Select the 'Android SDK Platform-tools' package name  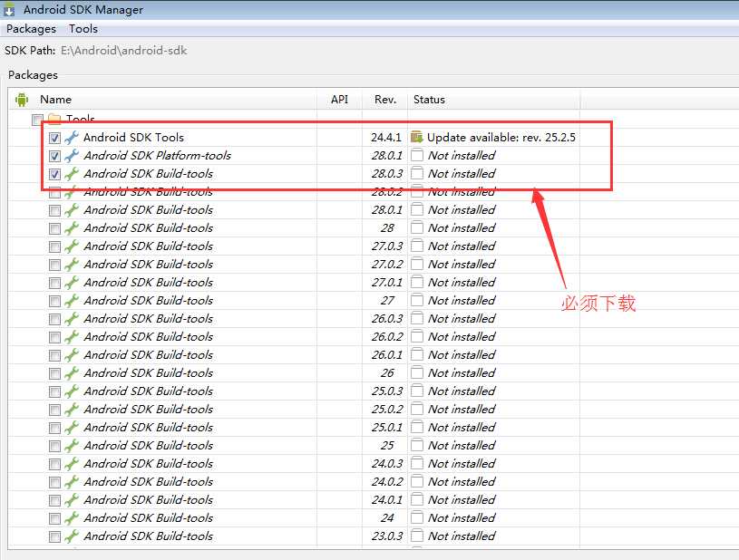tap(158, 156)
